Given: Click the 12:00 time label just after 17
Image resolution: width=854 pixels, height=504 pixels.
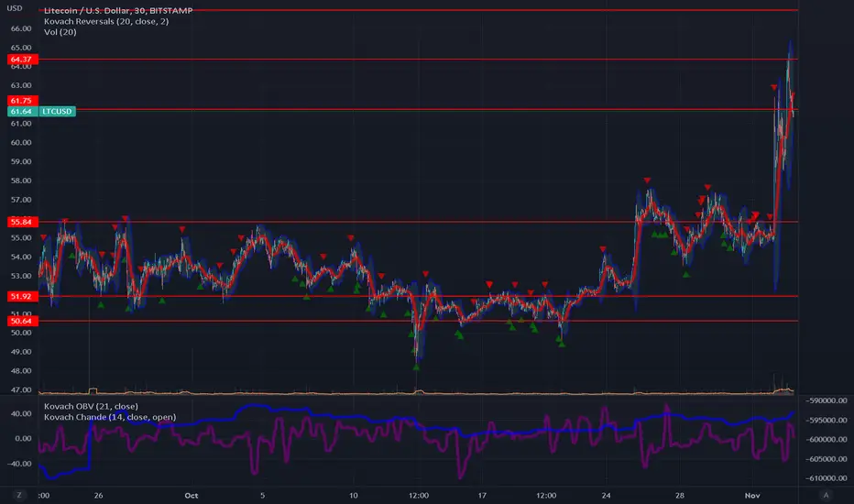Looking at the screenshot, I should (x=546, y=495).
